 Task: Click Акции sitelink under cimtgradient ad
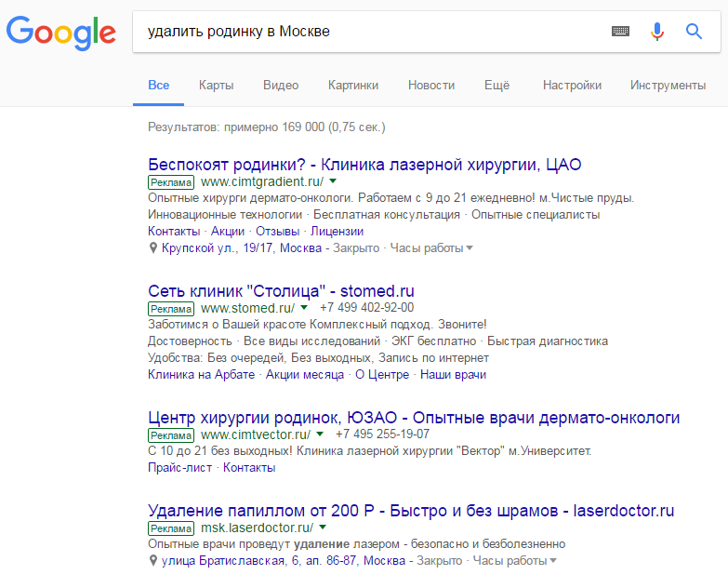tap(228, 232)
